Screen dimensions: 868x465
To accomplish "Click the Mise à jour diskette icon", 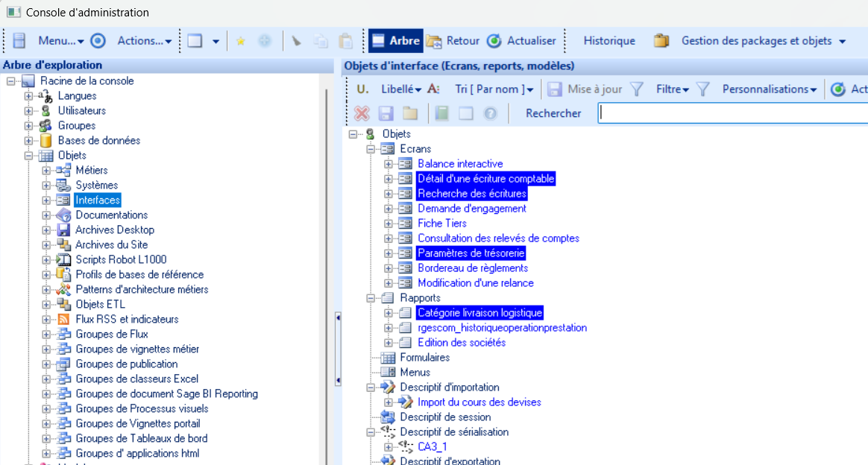I will click(555, 89).
